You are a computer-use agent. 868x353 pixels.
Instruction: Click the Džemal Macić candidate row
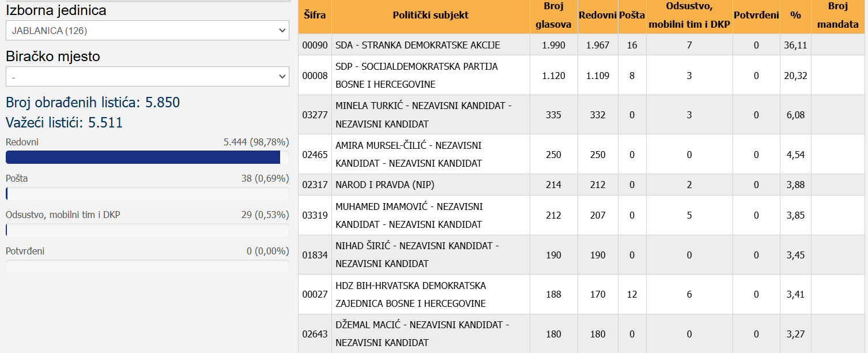[422, 334]
